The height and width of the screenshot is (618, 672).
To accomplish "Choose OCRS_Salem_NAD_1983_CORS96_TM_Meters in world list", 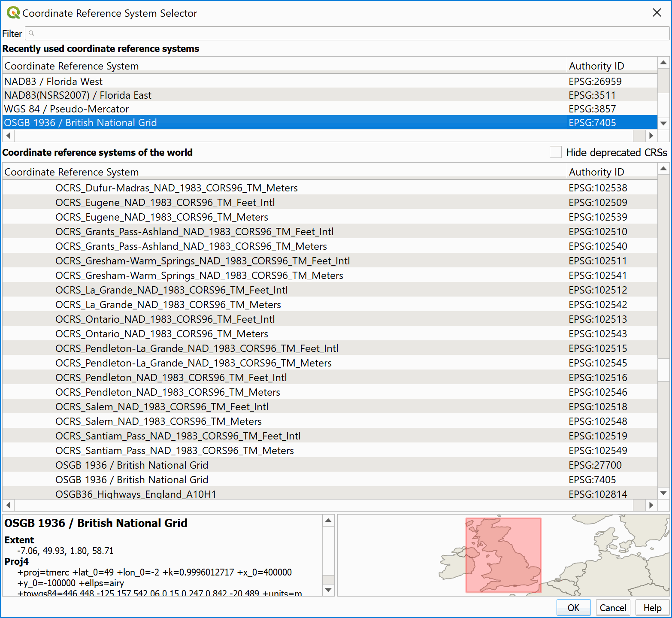I will 158,421.
